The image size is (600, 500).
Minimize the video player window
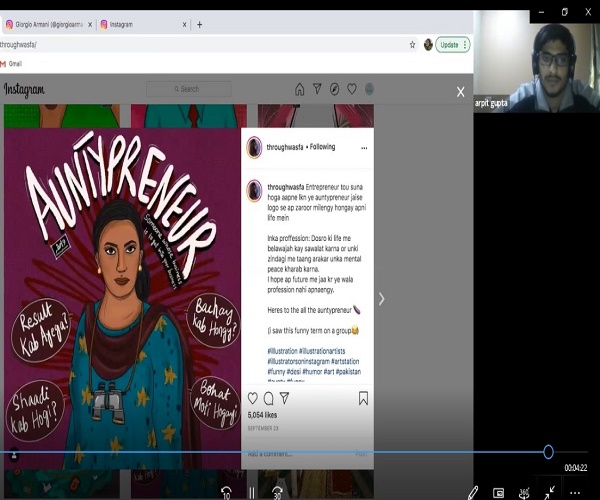pos(541,13)
